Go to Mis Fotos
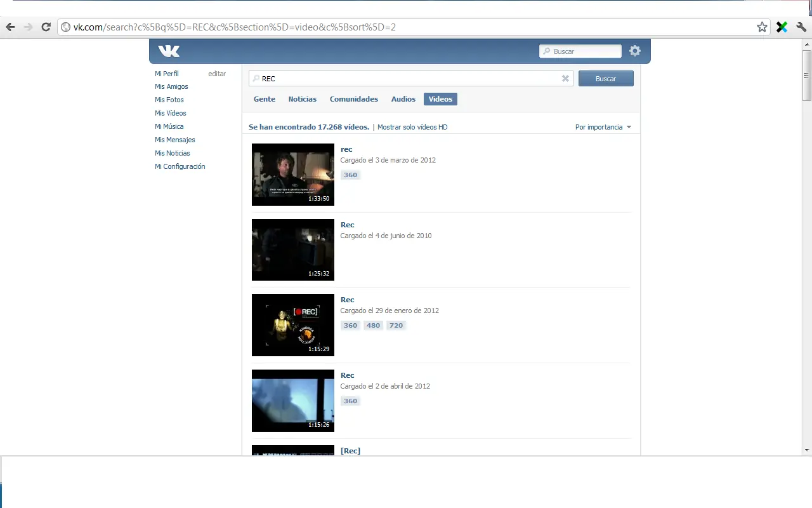The width and height of the screenshot is (812, 508). click(169, 100)
